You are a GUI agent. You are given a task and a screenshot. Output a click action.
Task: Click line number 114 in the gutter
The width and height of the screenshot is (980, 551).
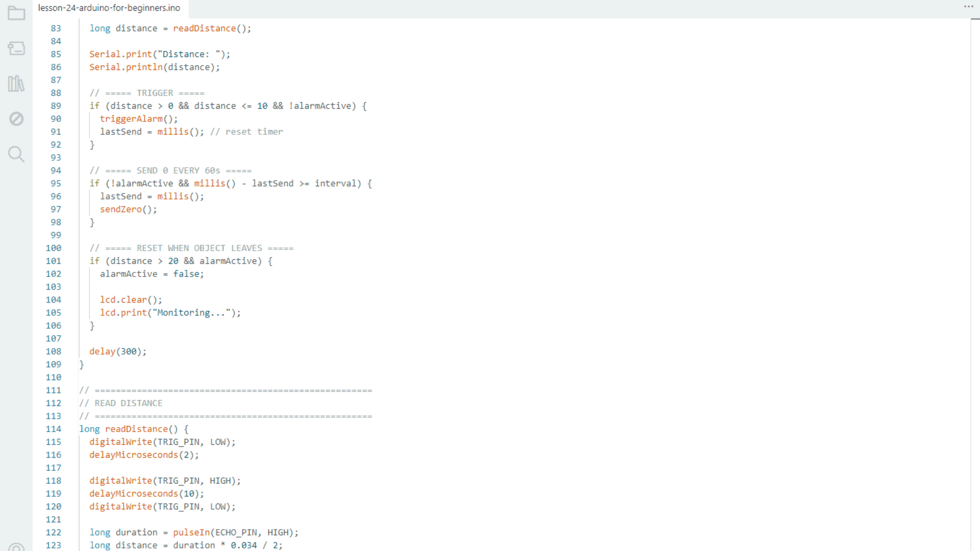[x=54, y=429]
